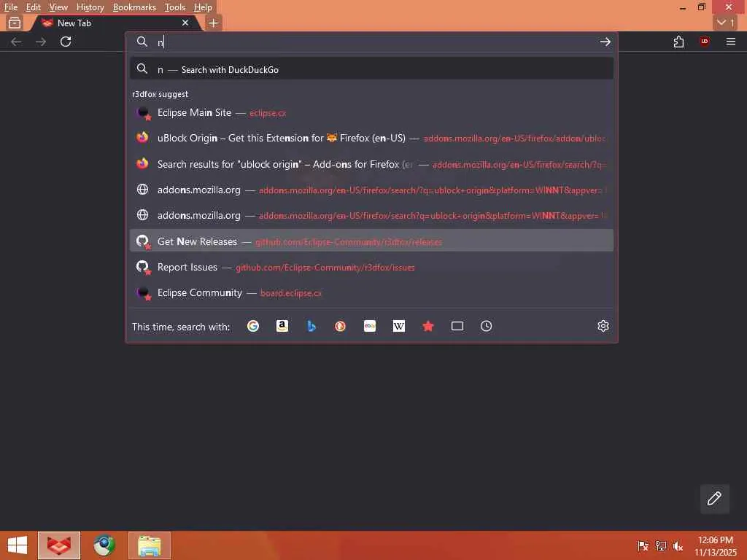This screenshot has width=747, height=560.
Task: Open the History menu
Action: tap(90, 7)
